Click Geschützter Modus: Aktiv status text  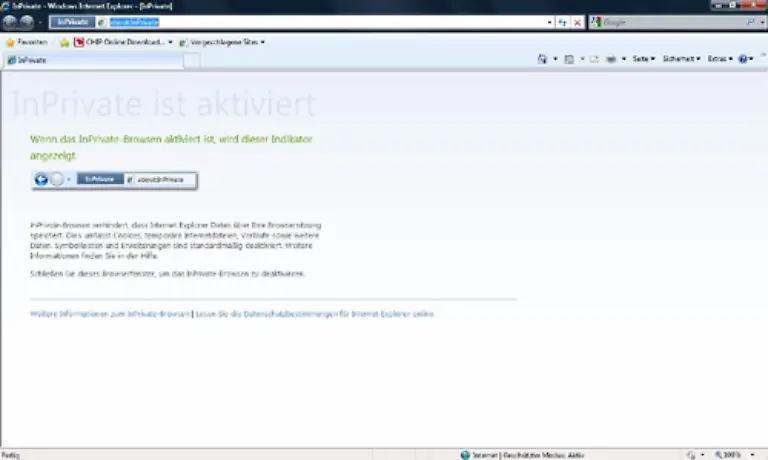(544, 455)
